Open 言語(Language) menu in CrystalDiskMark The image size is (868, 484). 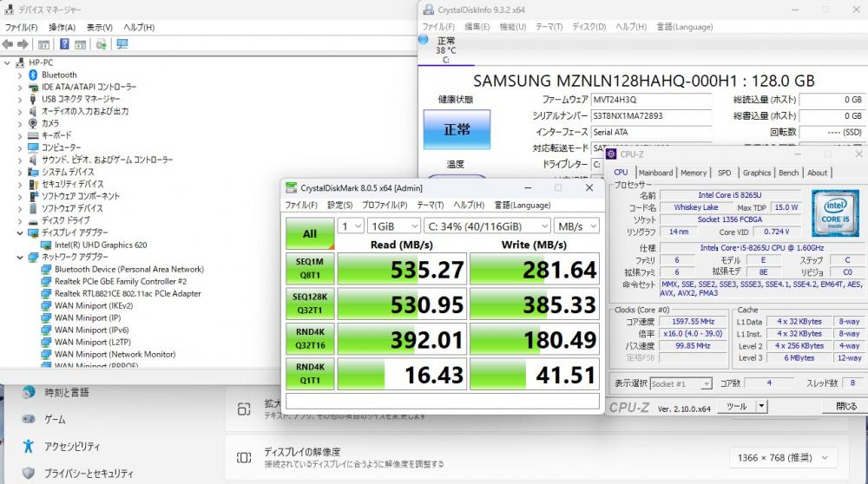[522, 206]
